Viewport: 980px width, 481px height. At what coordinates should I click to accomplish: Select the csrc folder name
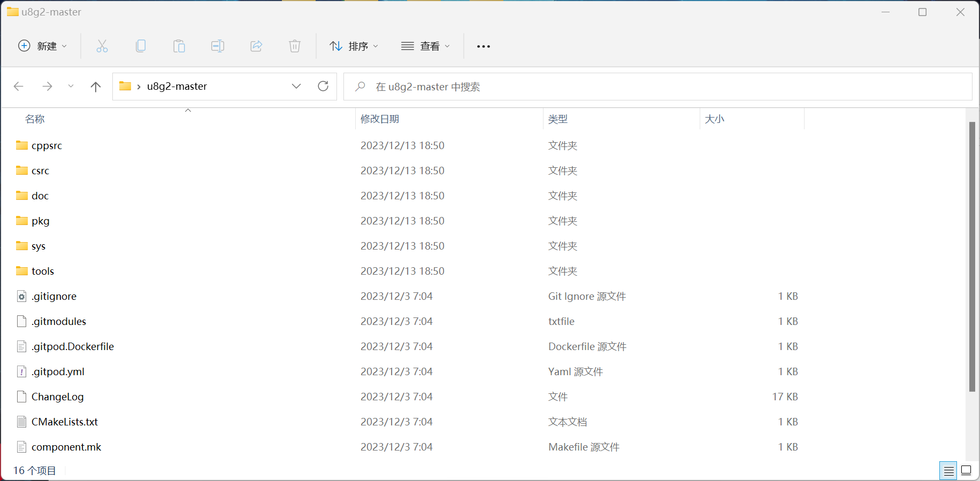40,170
